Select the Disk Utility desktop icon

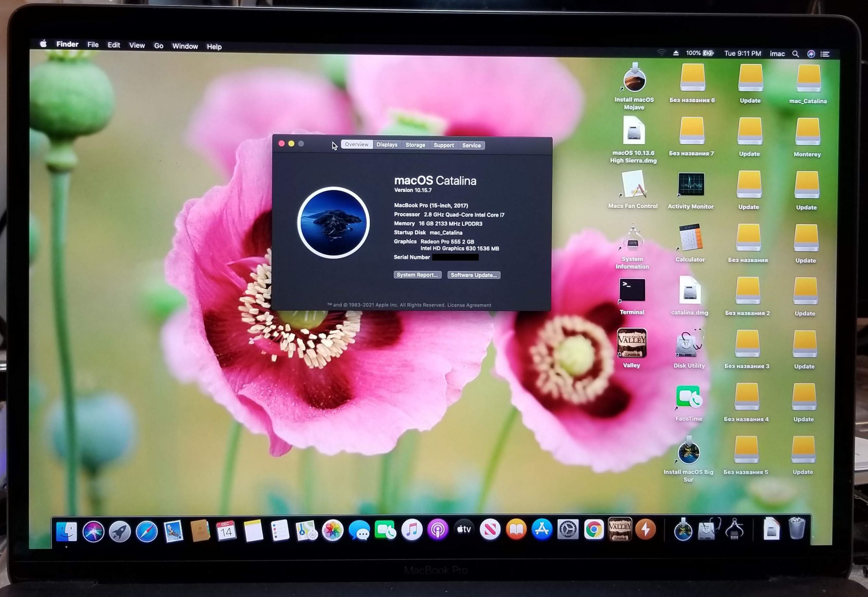(x=689, y=344)
